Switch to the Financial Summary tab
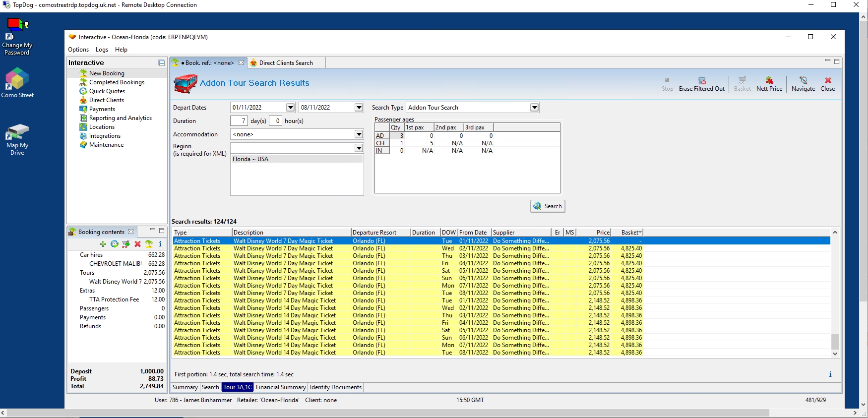 tap(281, 387)
